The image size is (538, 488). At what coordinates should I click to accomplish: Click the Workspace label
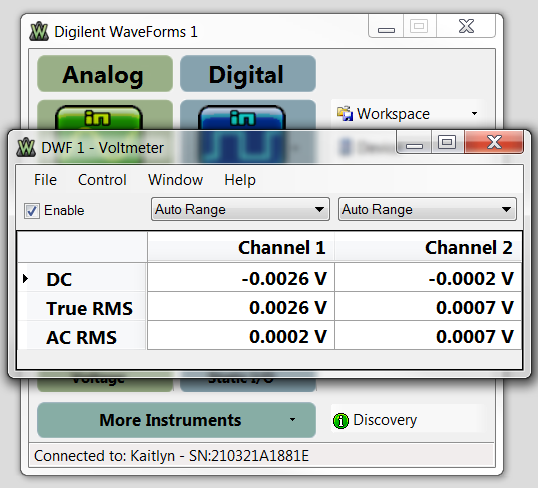(x=393, y=114)
